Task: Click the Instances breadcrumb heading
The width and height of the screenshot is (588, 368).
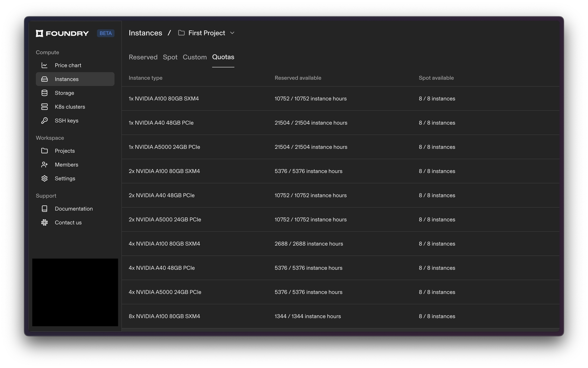Action: pos(145,33)
